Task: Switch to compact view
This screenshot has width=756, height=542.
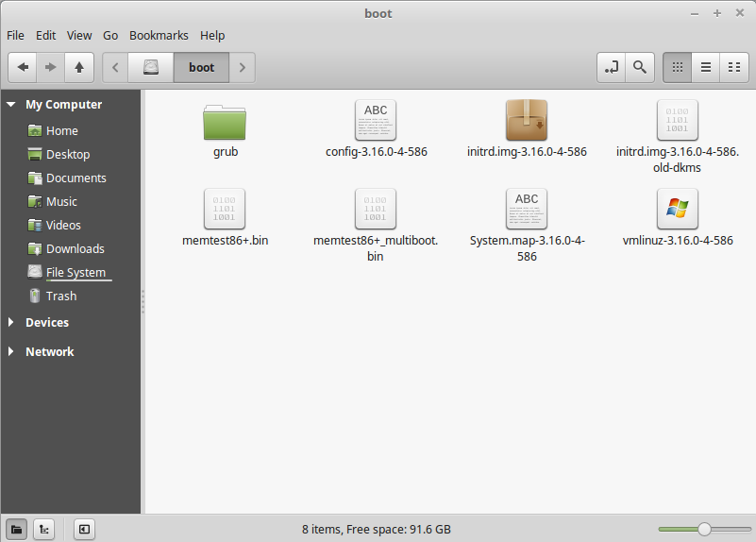Action: pyautogui.click(x=734, y=67)
